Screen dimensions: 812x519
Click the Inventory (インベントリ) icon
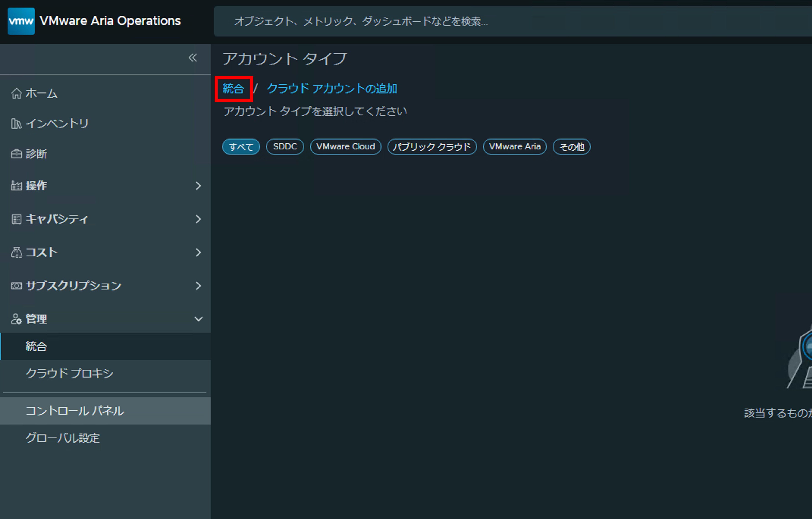[16, 124]
